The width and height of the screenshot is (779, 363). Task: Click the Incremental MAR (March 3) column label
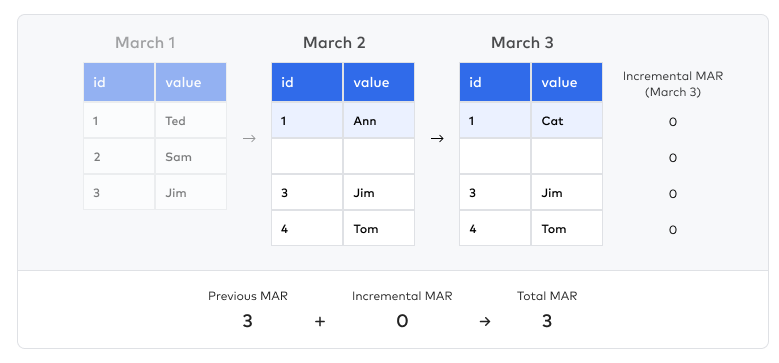[x=673, y=84]
